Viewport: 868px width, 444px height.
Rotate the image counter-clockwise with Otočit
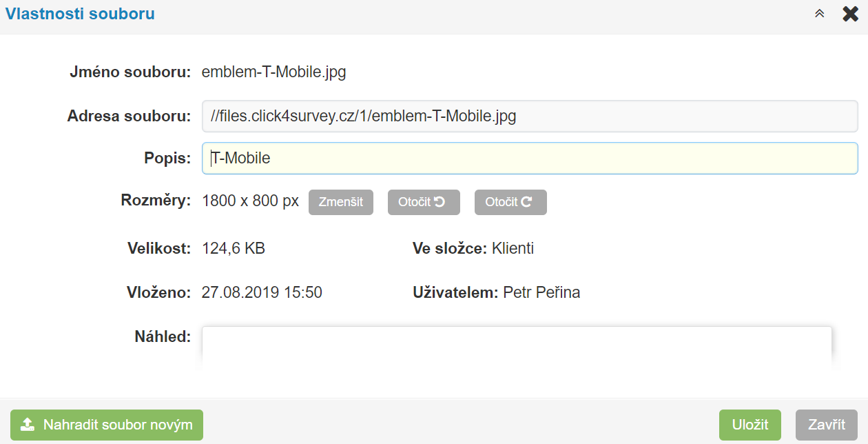pyautogui.click(x=424, y=203)
